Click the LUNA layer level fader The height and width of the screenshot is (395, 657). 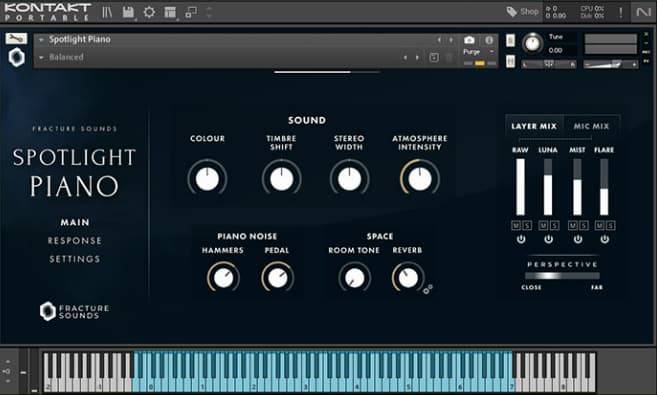(548, 187)
